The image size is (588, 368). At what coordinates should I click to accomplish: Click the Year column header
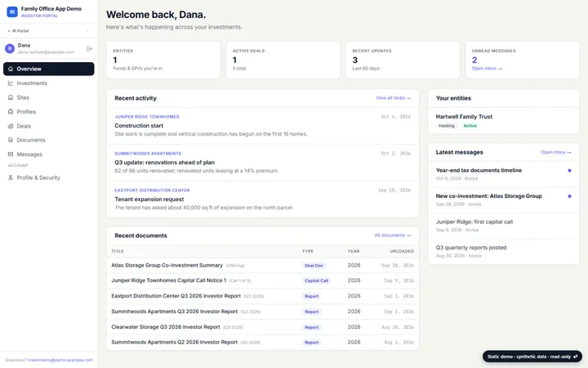pos(354,251)
